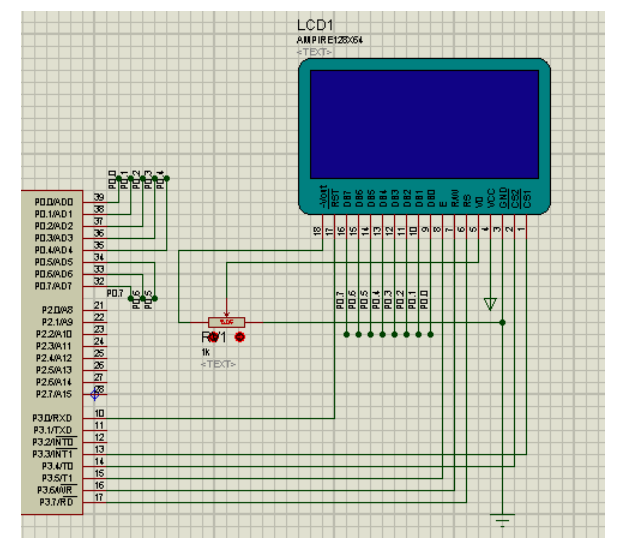Click the RST pin label on the LCD
640x552 pixels.
coord(336,198)
